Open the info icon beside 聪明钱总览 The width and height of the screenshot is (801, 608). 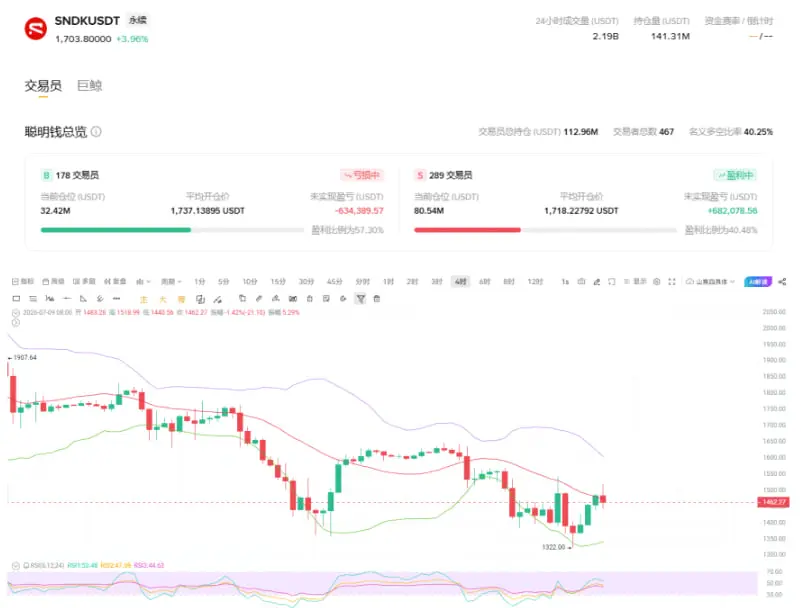point(96,132)
